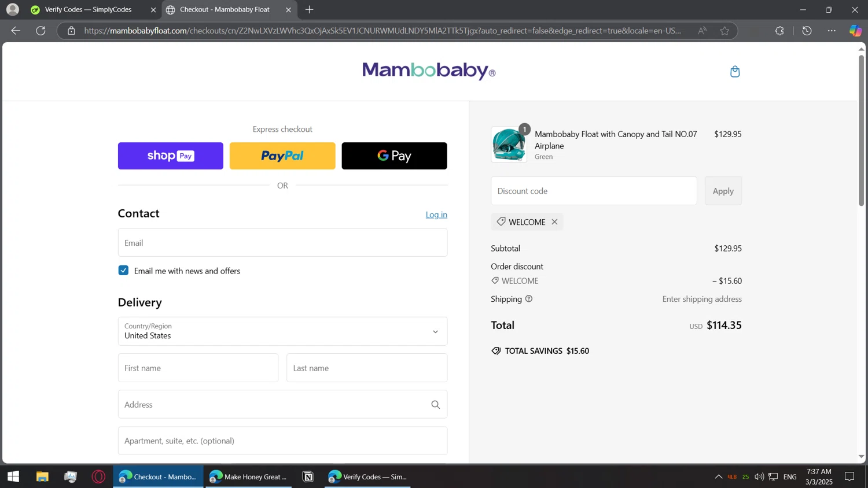868x488 pixels.
Task: Click the Last name field
Action: pos(367,368)
